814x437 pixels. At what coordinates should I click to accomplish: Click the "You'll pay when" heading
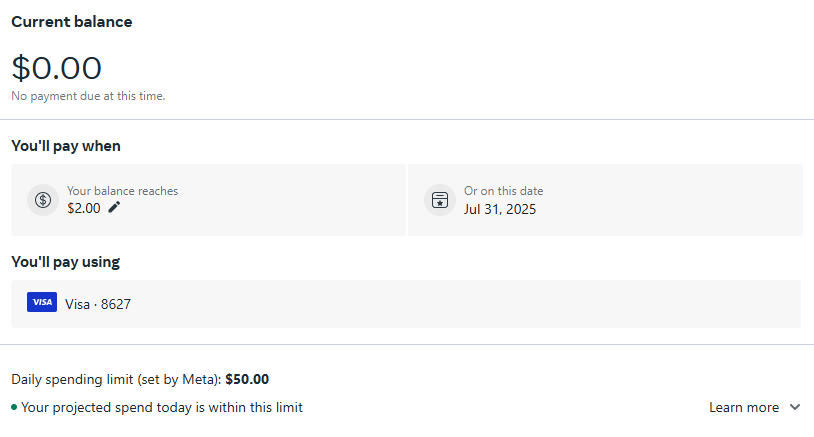[x=65, y=146]
